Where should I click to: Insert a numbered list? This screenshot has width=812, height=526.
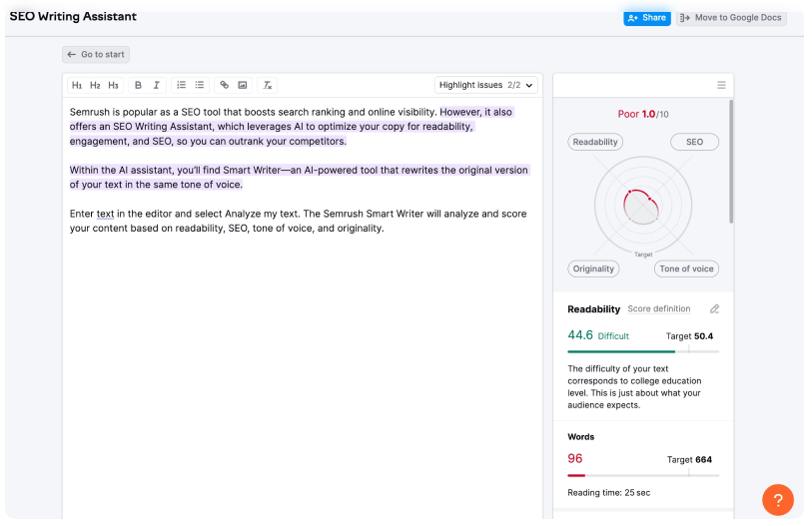(x=181, y=86)
